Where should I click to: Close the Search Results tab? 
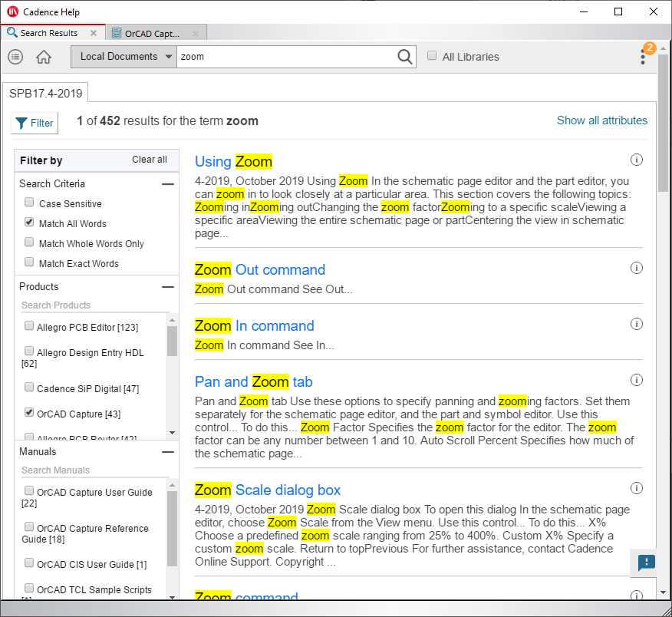(94, 33)
